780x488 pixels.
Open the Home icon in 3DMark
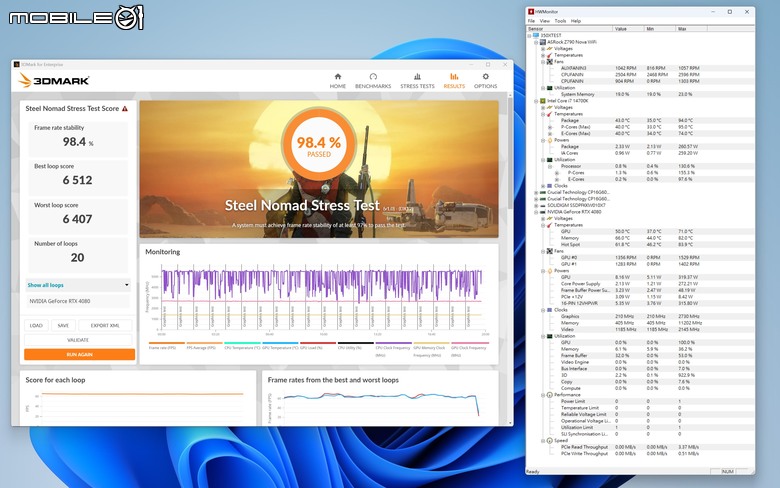click(x=338, y=77)
